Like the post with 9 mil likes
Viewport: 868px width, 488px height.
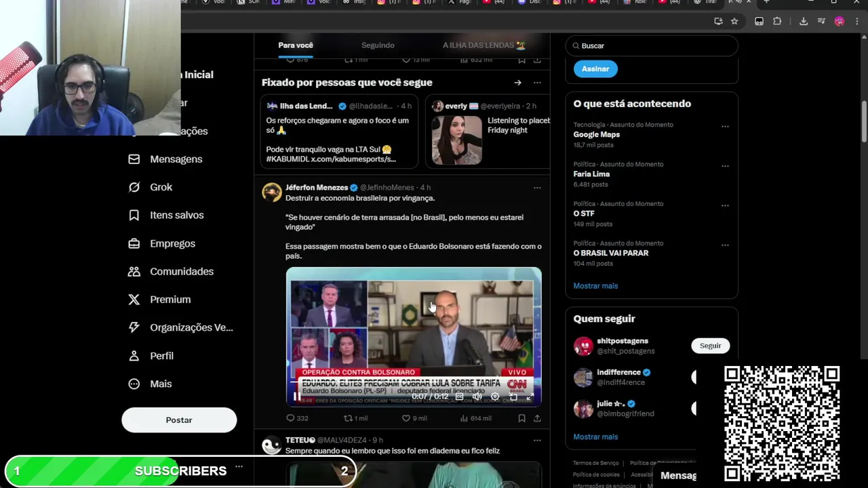click(414, 418)
